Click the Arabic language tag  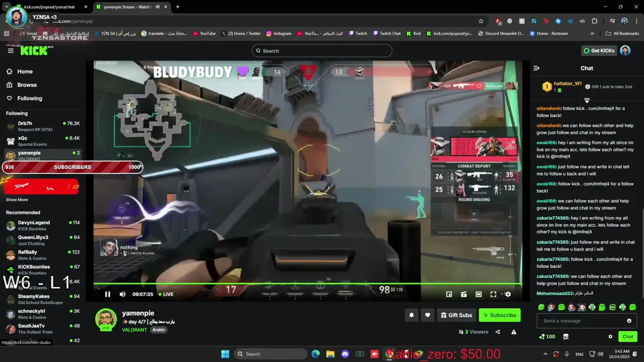[x=159, y=330]
